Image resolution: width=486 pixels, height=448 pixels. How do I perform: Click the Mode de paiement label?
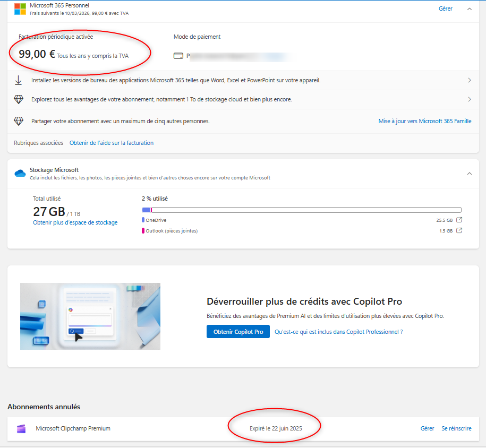click(197, 37)
